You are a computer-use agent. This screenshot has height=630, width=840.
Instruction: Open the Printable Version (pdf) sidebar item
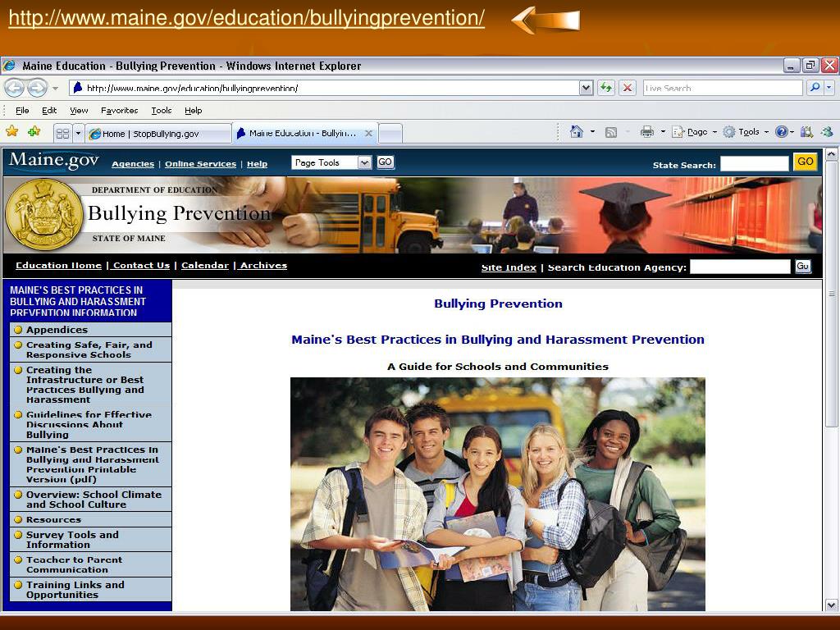(x=91, y=464)
